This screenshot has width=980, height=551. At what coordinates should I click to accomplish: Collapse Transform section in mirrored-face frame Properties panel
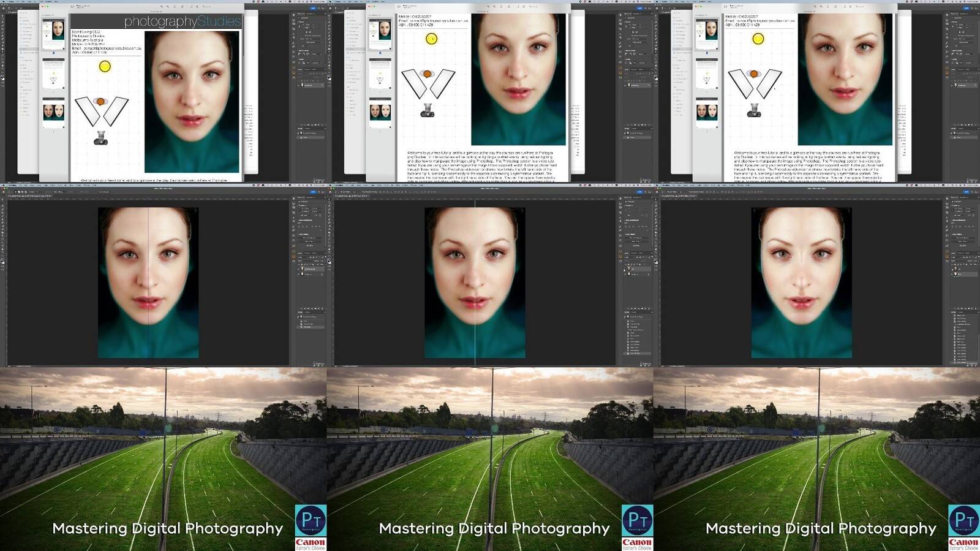(x=952, y=205)
